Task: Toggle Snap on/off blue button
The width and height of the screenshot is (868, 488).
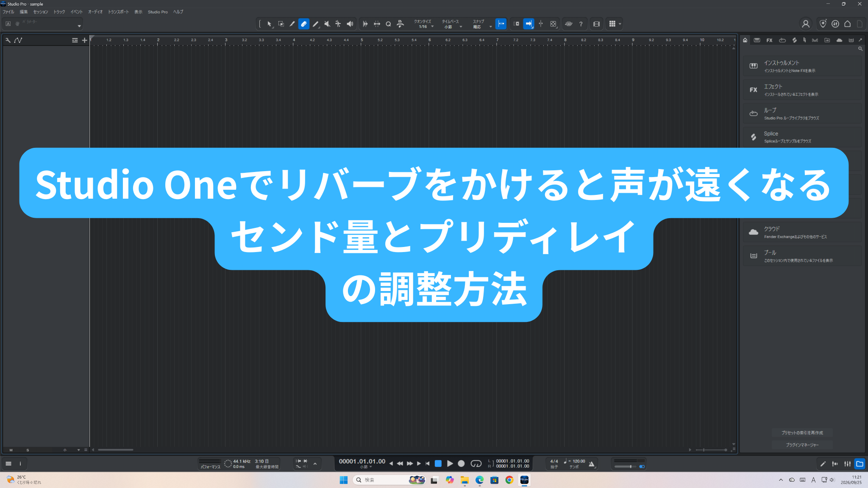Action: (x=501, y=24)
